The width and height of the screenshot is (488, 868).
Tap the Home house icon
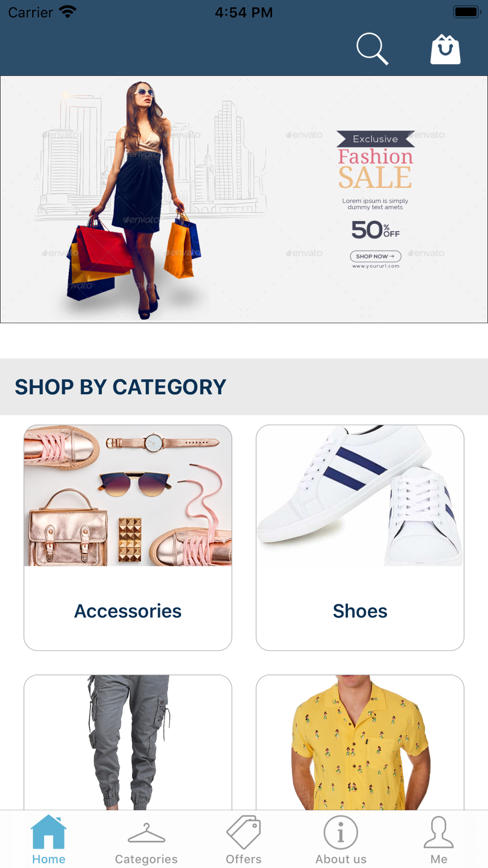click(x=48, y=832)
